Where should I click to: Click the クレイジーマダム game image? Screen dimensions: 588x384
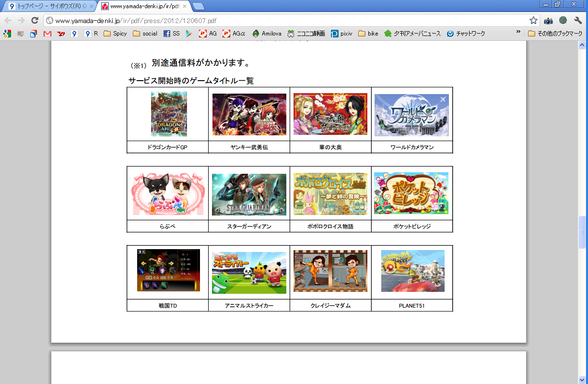330,271
